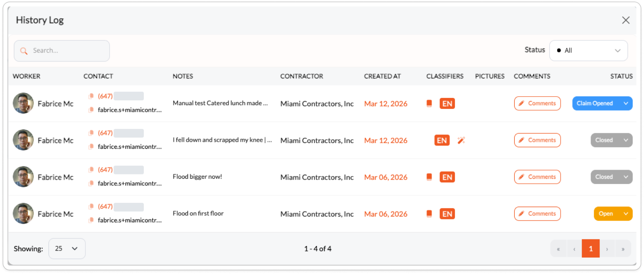Screen dimensions: 644x274
Task: Click Fabrice Mc avatar in first row
Action: pos(23,103)
